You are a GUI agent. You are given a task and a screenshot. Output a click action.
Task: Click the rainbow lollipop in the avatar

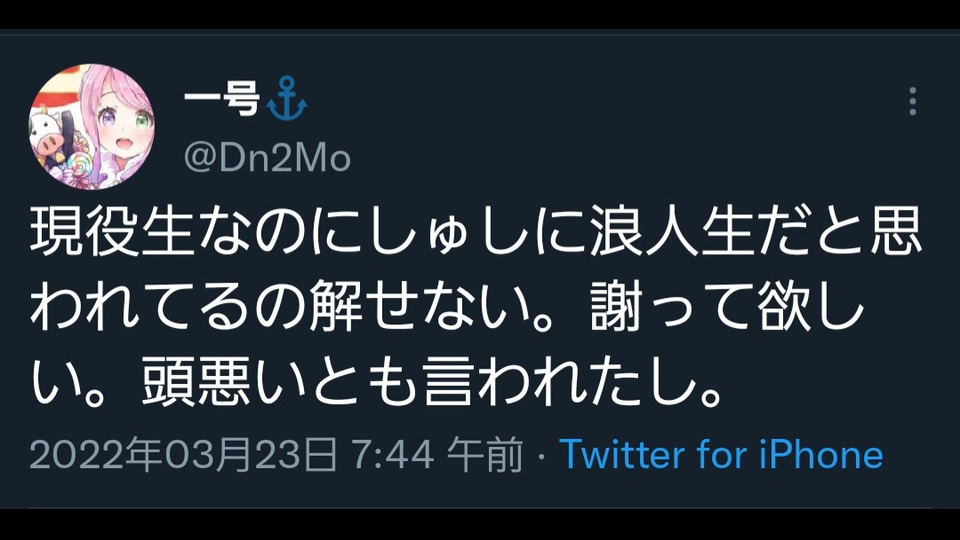click(80, 164)
